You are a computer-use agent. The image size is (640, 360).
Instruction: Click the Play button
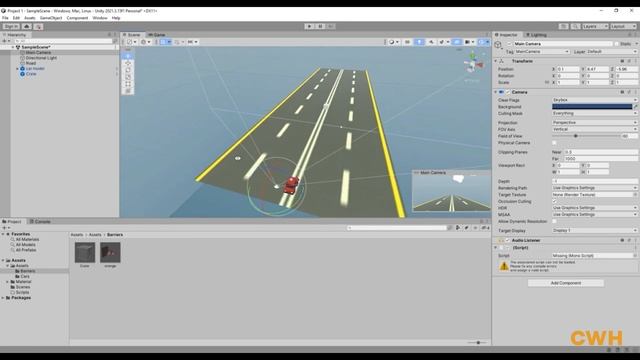click(x=309, y=27)
